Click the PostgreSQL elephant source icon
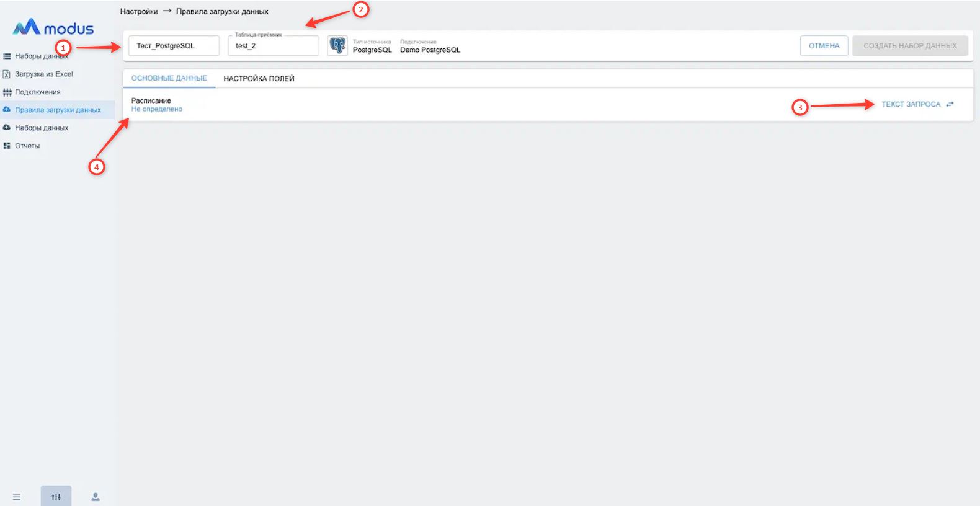The image size is (980, 506). 337,46
